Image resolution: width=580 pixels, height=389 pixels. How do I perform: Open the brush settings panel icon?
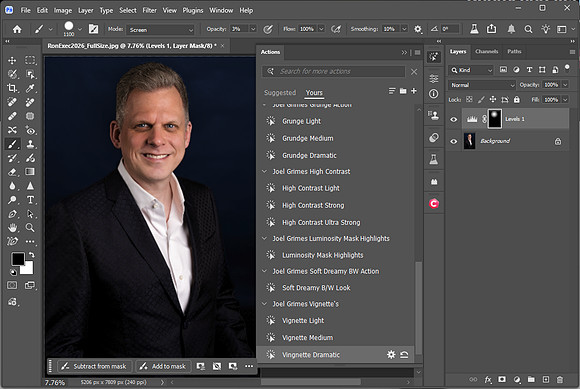(94, 29)
